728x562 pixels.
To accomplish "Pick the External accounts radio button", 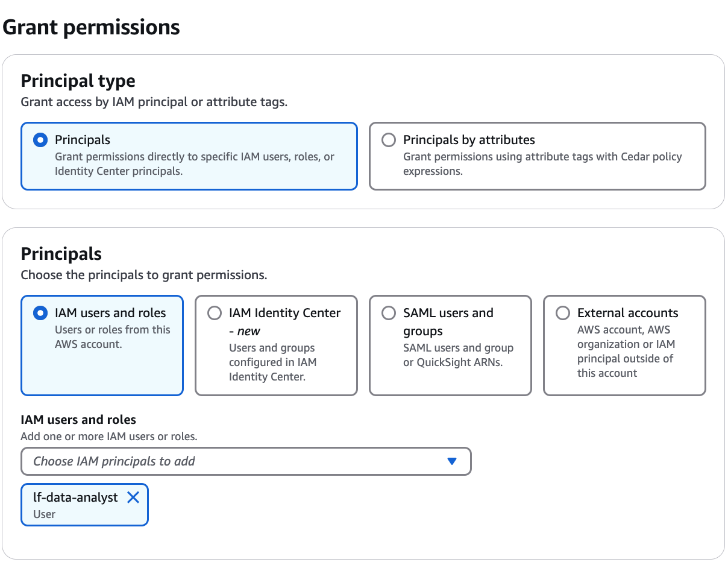I will (x=563, y=313).
